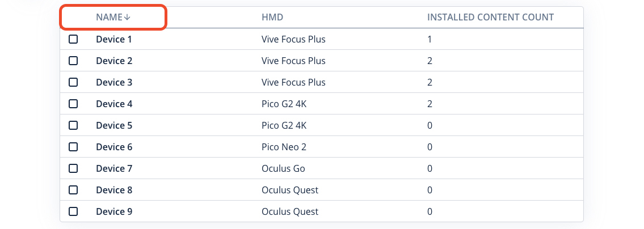
Task: Click the Oculus Go HMD cell
Action: click(283, 168)
